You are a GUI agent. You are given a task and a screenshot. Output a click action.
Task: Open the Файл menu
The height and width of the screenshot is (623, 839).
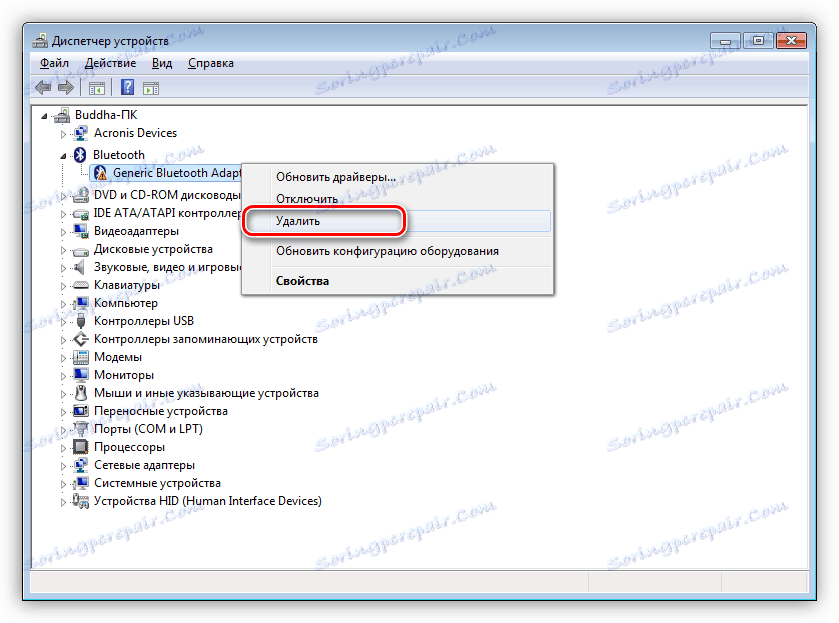(54, 63)
